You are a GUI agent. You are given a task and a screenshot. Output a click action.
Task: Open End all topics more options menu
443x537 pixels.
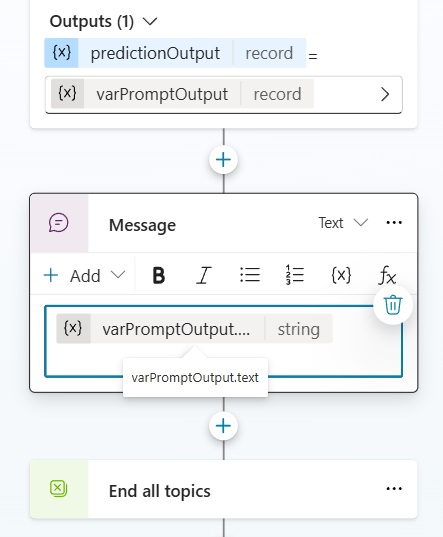(x=394, y=489)
